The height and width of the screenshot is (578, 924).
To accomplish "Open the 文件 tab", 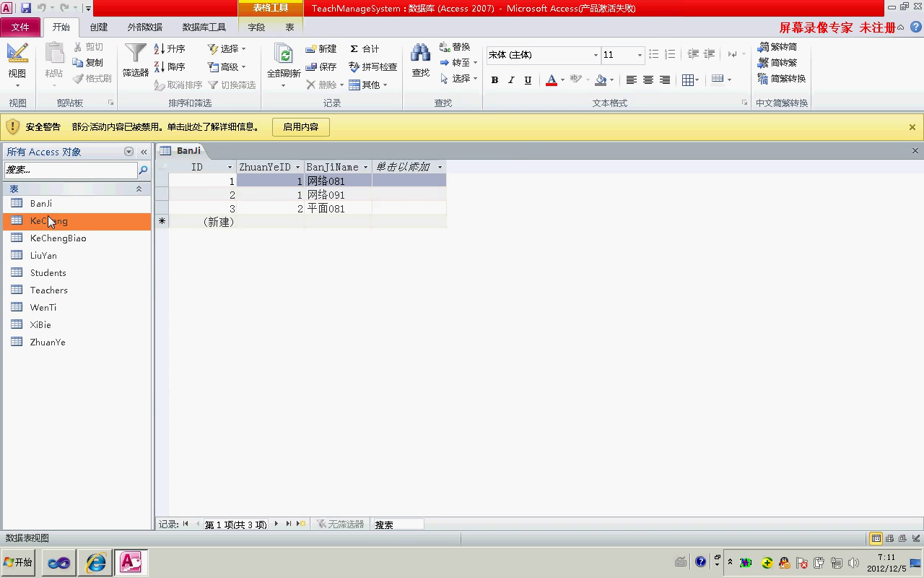I will point(20,27).
